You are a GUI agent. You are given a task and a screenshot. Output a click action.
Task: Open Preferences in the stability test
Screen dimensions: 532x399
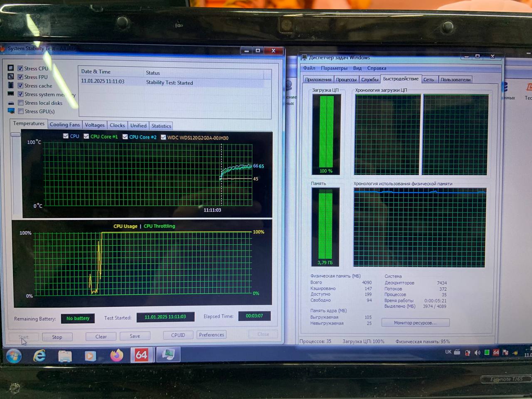(x=212, y=335)
